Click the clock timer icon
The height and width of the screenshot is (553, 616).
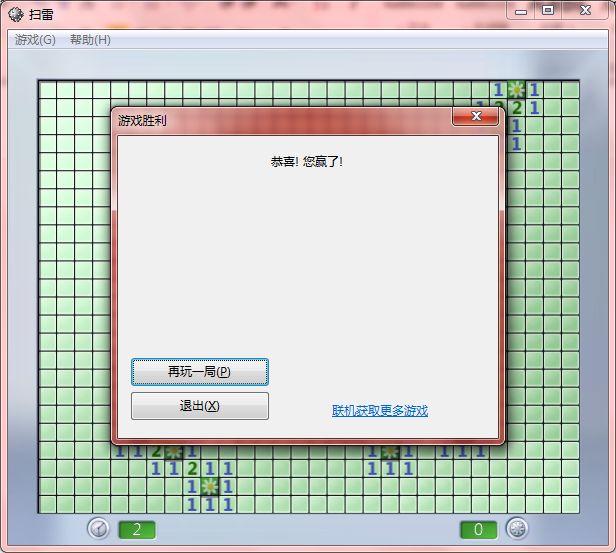(x=98, y=528)
